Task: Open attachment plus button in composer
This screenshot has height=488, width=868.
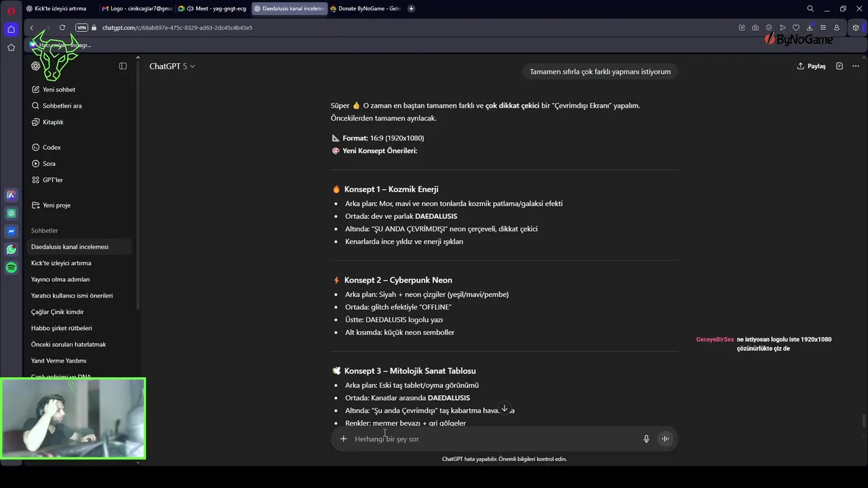Action: pyautogui.click(x=343, y=439)
